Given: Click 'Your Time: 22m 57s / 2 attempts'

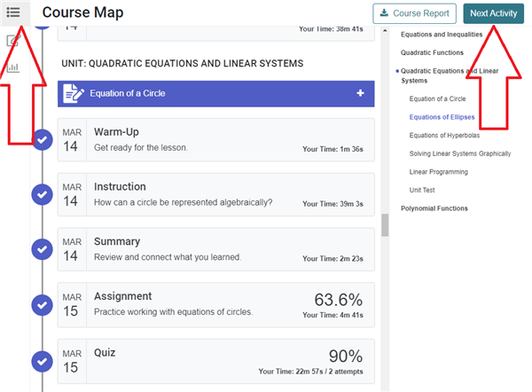Looking at the screenshot, I should [310, 372].
